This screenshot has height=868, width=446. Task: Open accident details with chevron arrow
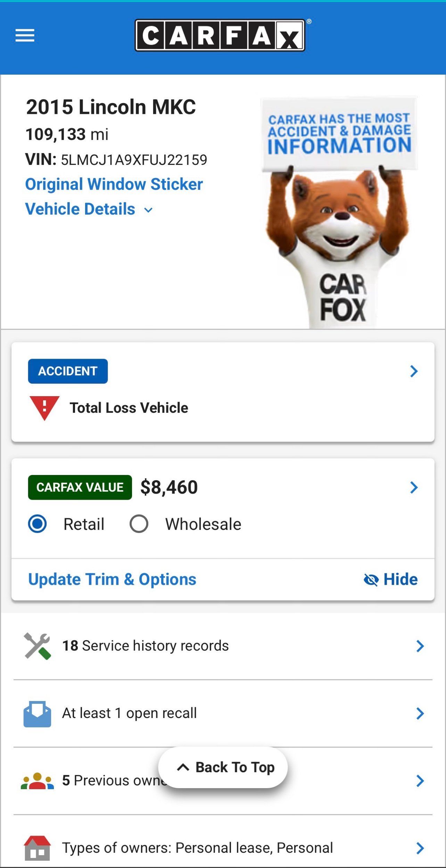413,371
